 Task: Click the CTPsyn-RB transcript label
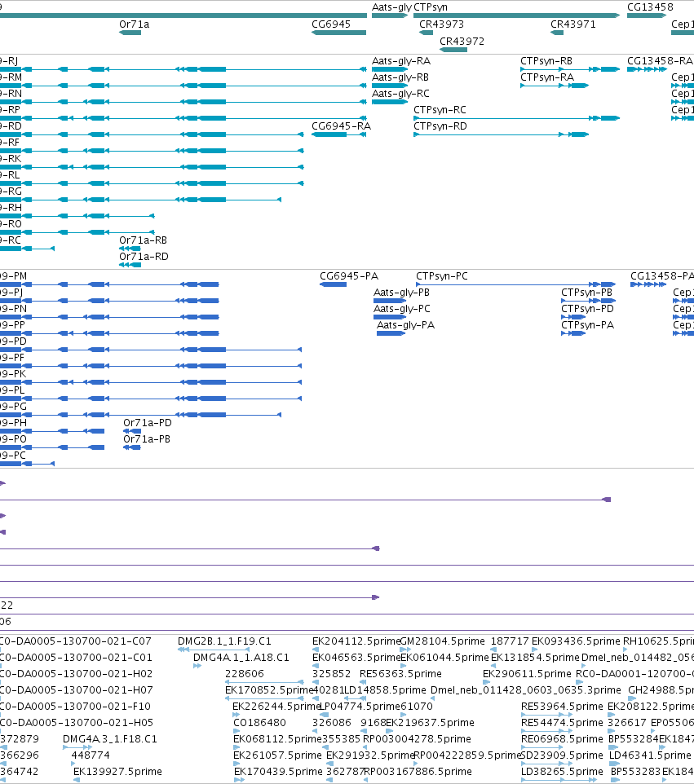pyautogui.click(x=546, y=61)
